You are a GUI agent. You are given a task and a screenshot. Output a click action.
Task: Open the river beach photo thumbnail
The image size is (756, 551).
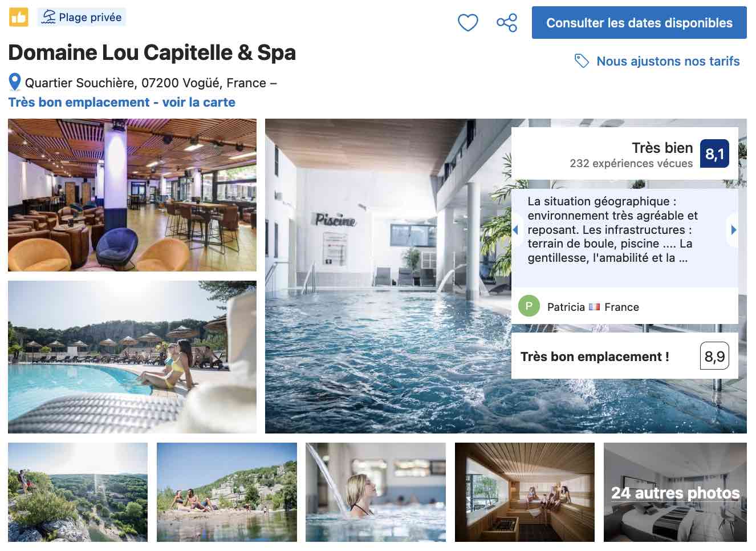click(227, 492)
